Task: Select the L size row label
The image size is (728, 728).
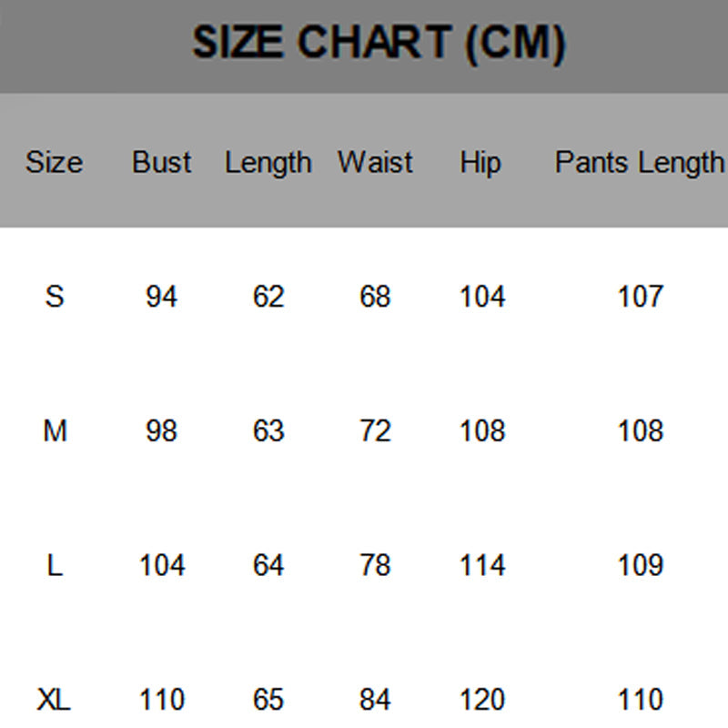Action: pos(55,565)
